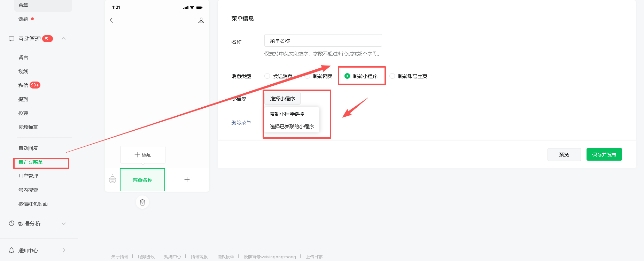Click the 保存并发布 button

(x=604, y=154)
